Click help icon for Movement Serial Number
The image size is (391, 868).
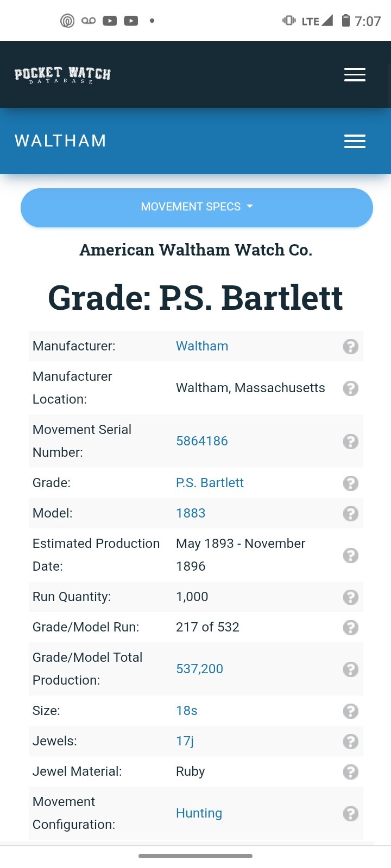(x=351, y=442)
